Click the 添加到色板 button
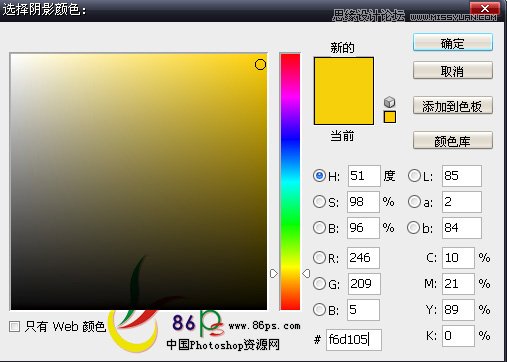 pyautogui.click(x=453, y=106)
